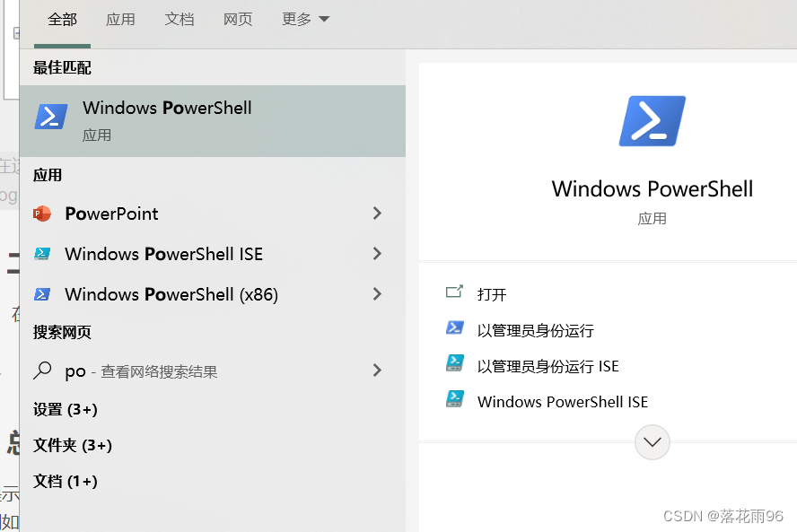
Task: Open the 文档 (1+) category
Action: (x=65, y=481)
